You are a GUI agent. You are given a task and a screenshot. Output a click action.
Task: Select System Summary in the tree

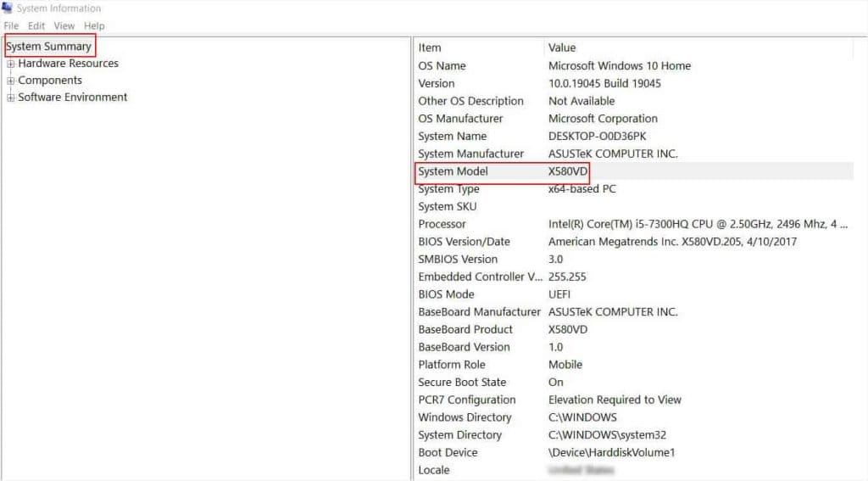48,46
